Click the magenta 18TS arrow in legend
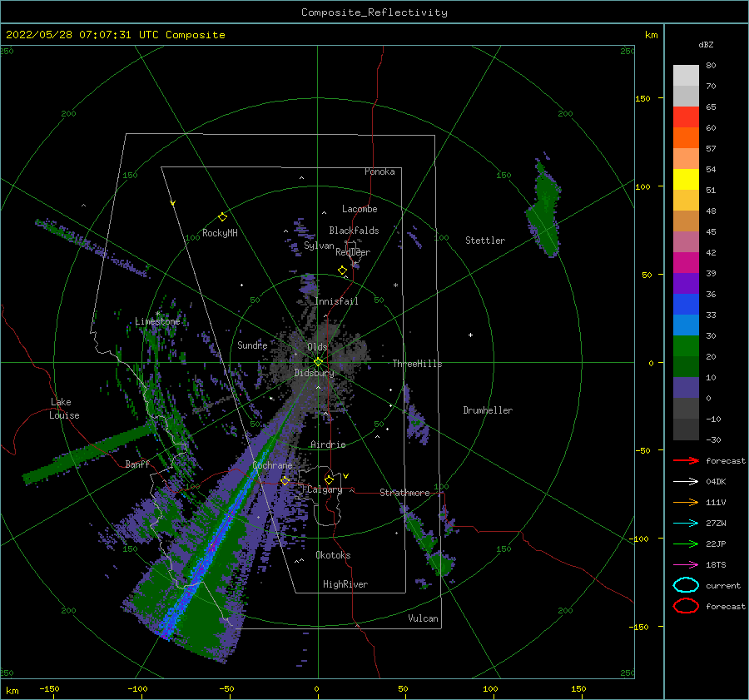The image size is (749, 700). pos(686,565)
